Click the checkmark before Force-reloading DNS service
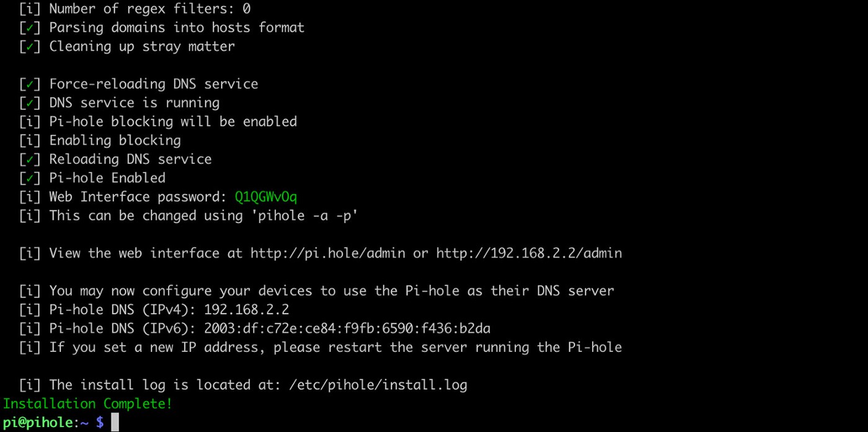Image resolution: width=868 pixels, height=432 pixels. [30, 84]
